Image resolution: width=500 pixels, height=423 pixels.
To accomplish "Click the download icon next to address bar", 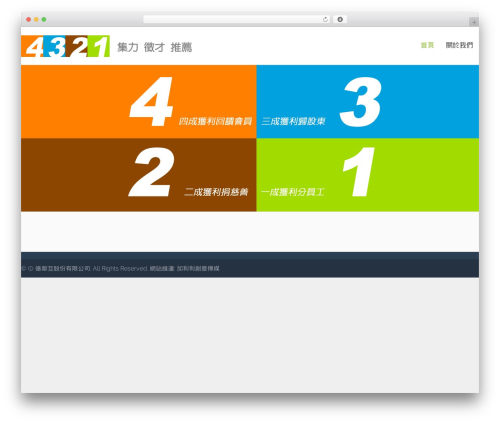I will point(340,19).
